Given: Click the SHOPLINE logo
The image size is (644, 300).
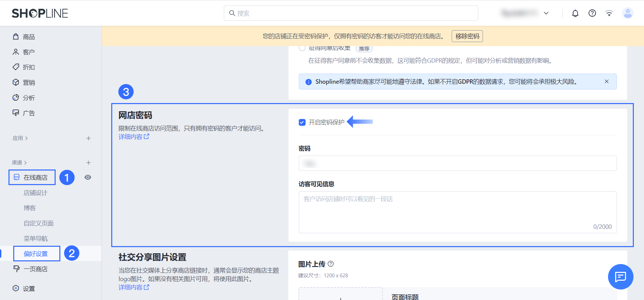Looking at the screenshot, I should [x=40, y=13].
